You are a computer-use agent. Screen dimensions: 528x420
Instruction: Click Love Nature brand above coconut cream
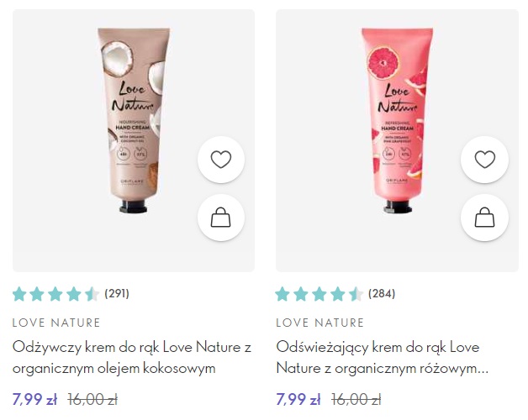[x=56, y=323]
